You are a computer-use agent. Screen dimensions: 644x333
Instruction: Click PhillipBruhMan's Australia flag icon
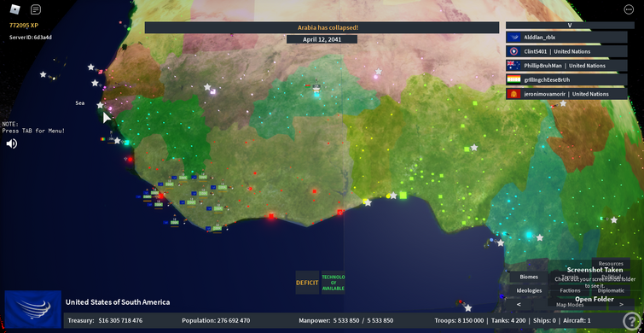(x=513, y=66)
